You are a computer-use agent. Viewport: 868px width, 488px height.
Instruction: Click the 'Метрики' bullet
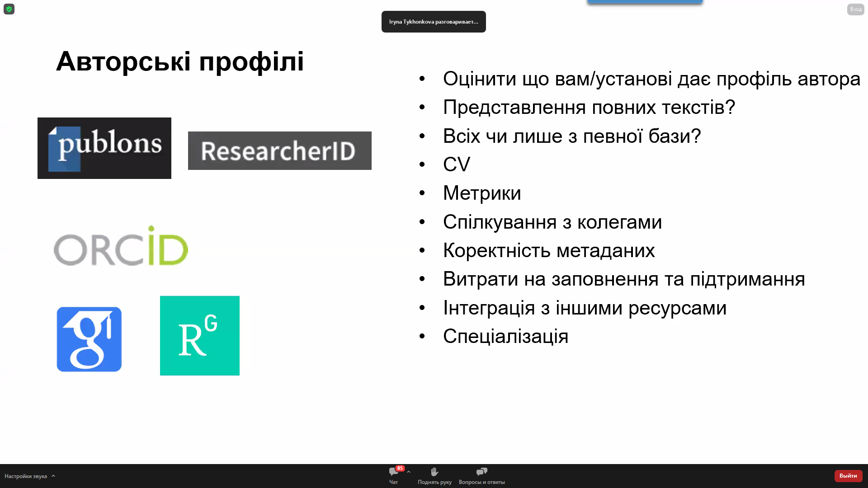point(482,193)
